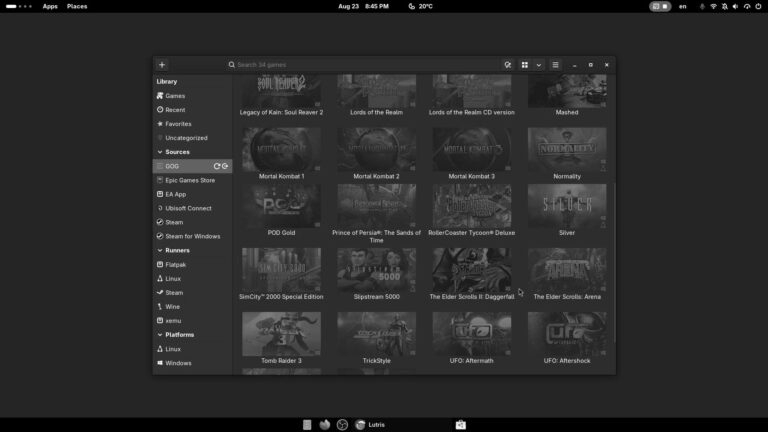Viewport: 768px width, 432px height.
Task: Filter by Flatpak runner
Action: 192,264
